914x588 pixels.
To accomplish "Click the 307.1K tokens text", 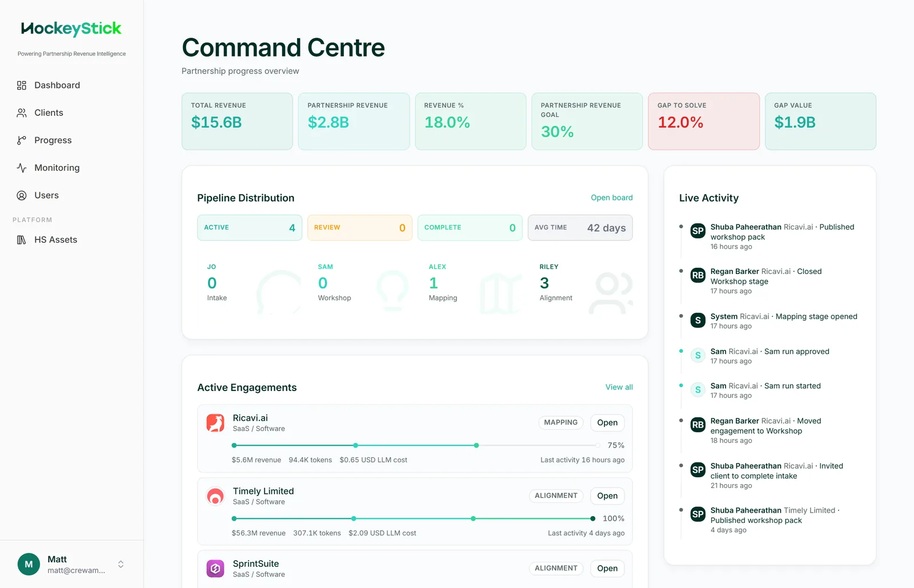I will [317, 533].
